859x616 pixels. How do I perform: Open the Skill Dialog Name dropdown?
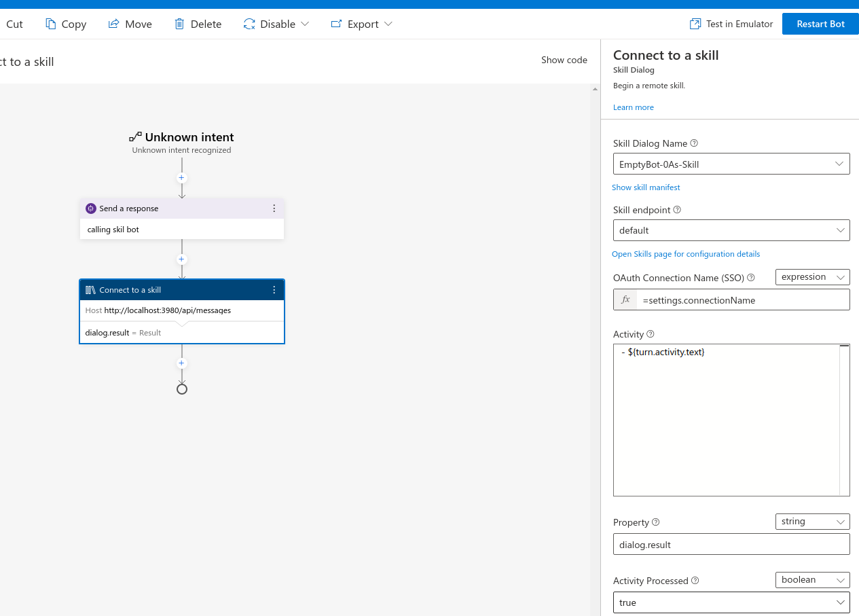coord(731,164)
